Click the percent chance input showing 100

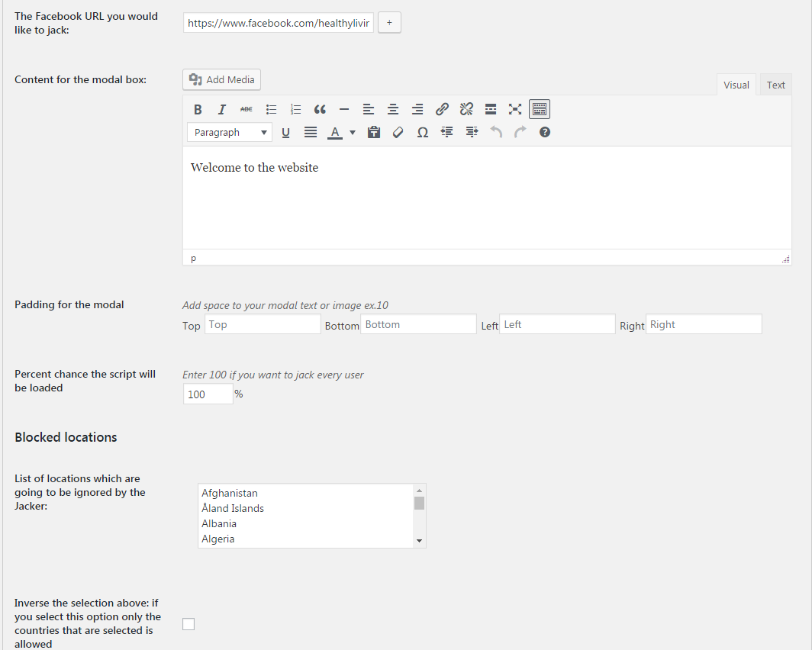[208, 394]
